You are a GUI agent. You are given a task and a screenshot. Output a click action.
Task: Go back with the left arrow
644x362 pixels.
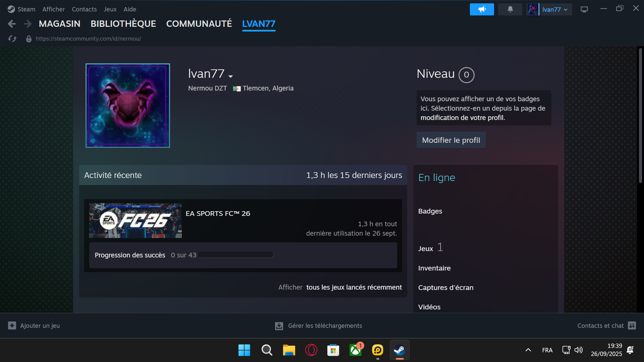tap(12, 24)
